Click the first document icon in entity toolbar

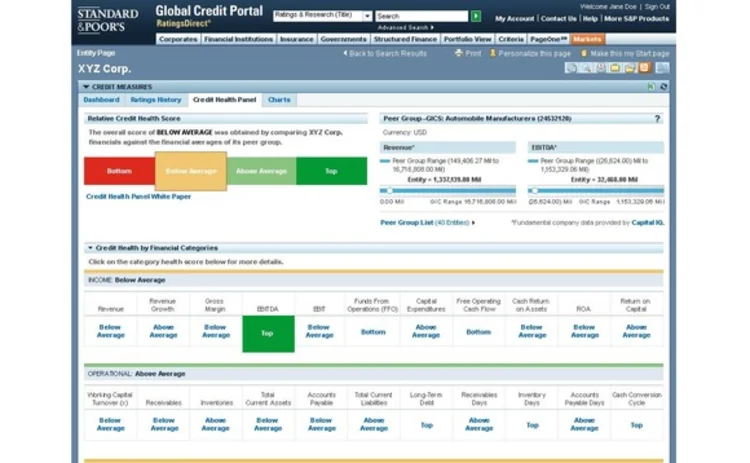[571, 68]
